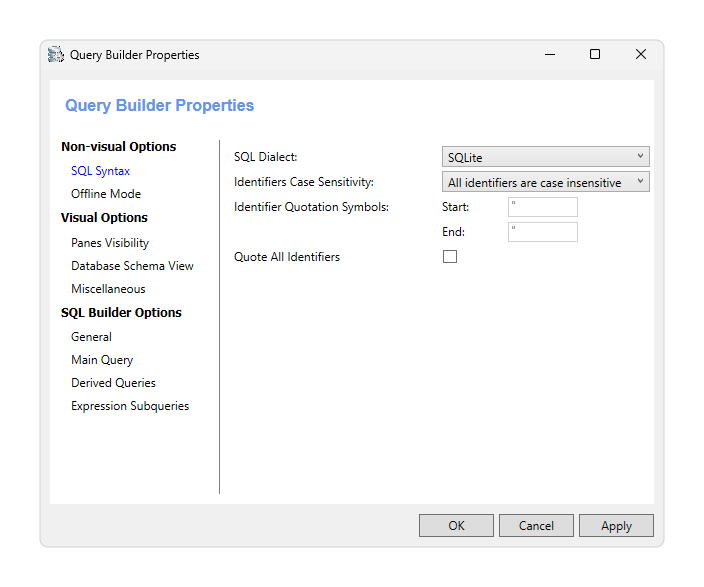Minimize the Query Builder Properties dialog
704x587 pixels.
point(549,55)
